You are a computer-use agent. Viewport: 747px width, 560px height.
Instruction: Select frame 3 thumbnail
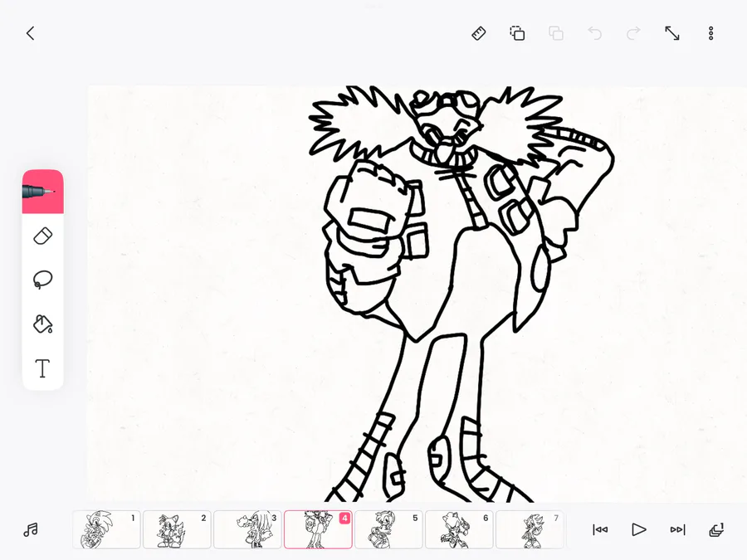pos(247,529)
